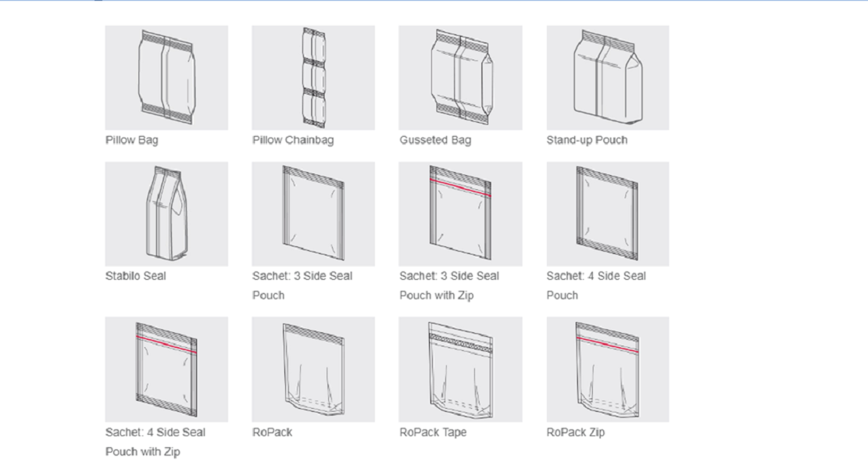Click the Stand-up Pouch drawing

608,77
